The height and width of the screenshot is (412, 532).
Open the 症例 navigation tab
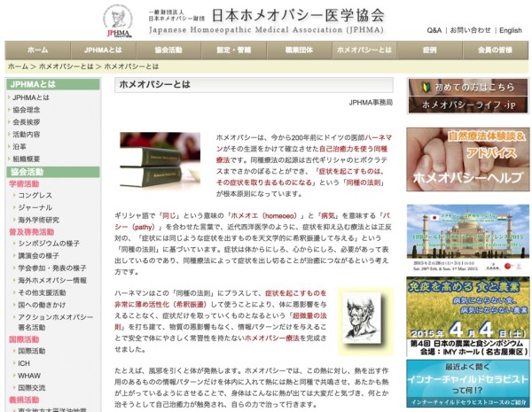[429, 51]
